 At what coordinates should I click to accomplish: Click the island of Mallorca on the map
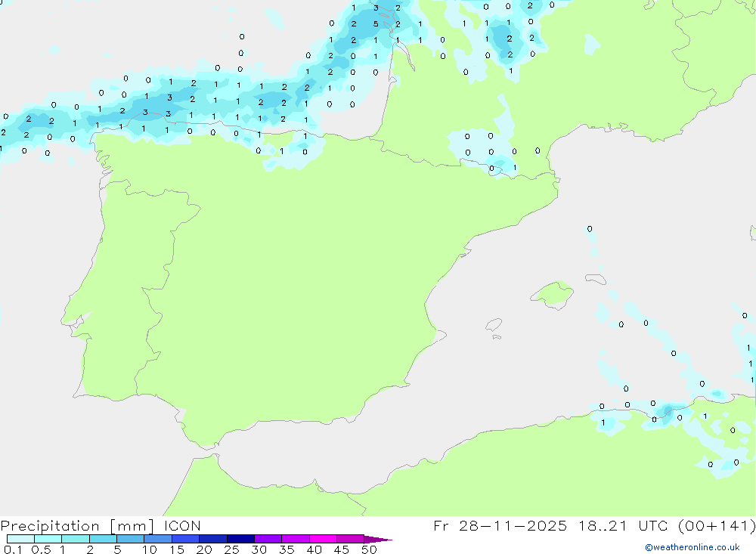coord(553,294)
